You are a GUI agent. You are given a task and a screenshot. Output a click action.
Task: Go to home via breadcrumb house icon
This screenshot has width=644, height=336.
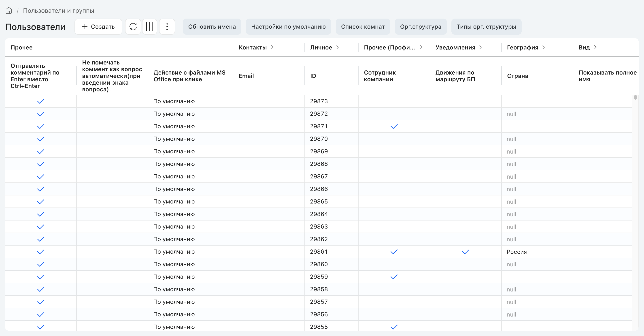(x=9, y=11)
